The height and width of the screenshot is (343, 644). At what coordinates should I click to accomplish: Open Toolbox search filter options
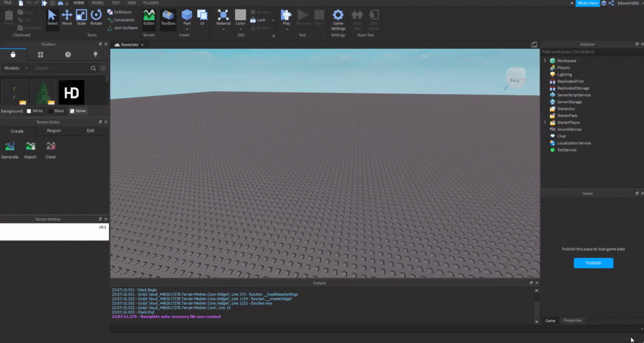pos(103,68)
